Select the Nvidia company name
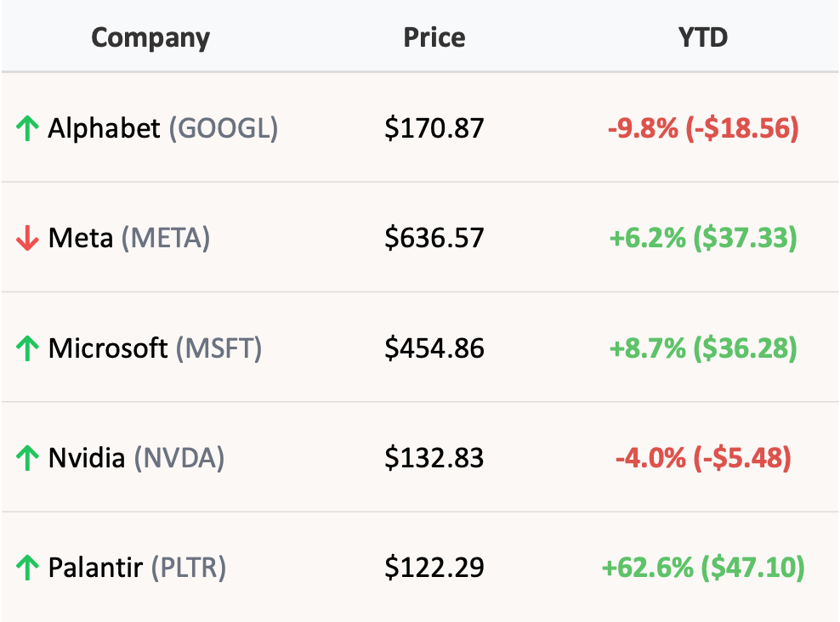Viewport: 840px width, 622px height. click(x=88, y=458)
